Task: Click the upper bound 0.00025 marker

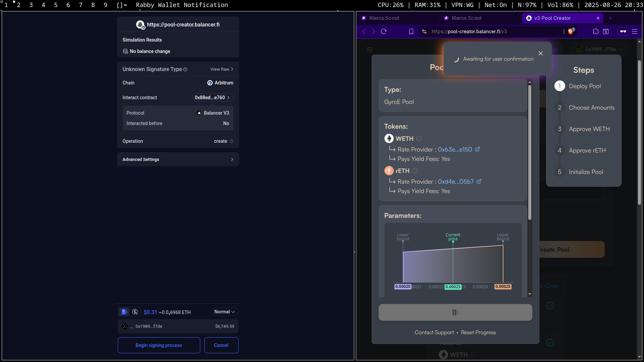Action: (503, 287)
